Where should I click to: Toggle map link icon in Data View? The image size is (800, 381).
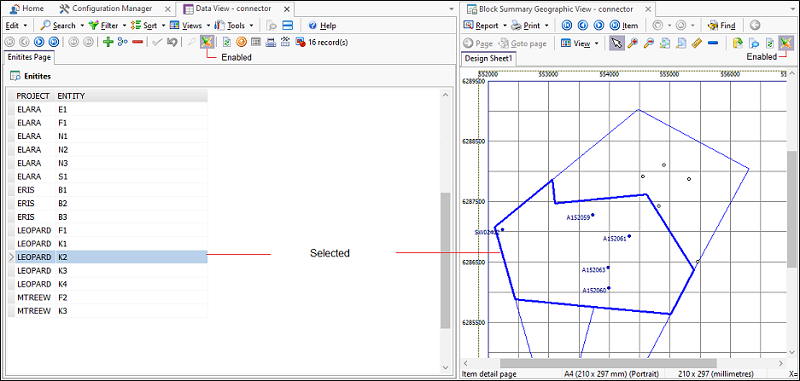click(x=207, y=42)
